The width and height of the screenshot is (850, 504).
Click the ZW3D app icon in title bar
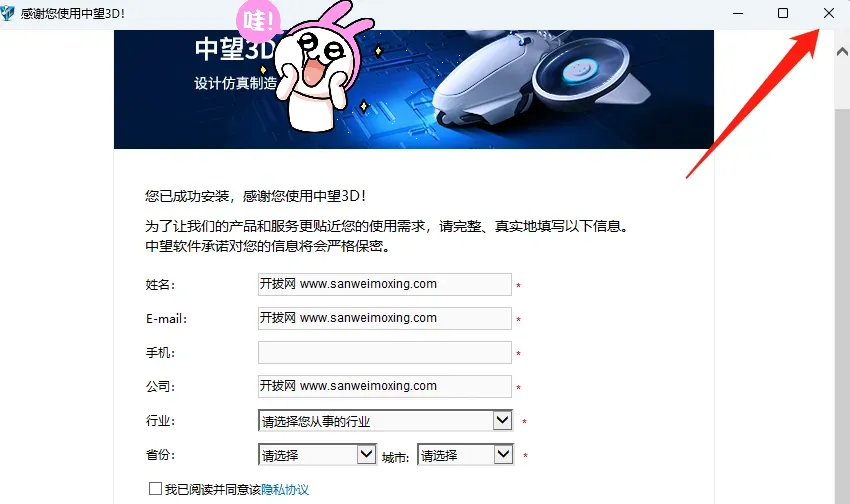click(7, 12)
